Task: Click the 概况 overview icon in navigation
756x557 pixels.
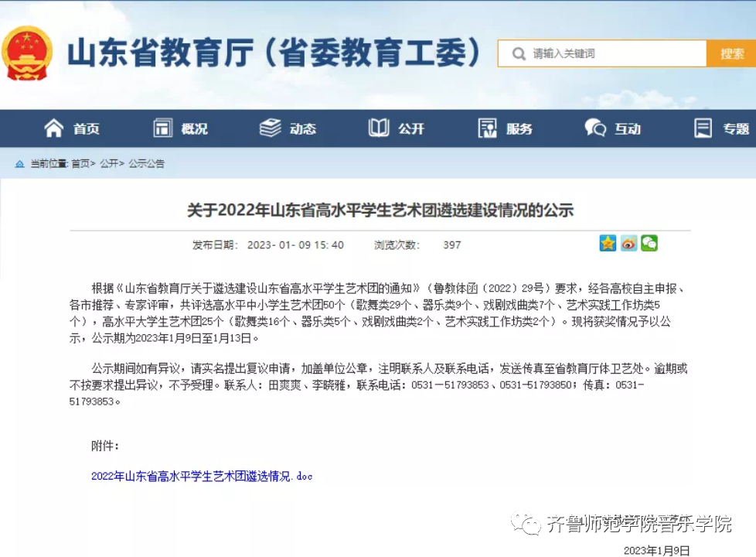Action: 162,128
